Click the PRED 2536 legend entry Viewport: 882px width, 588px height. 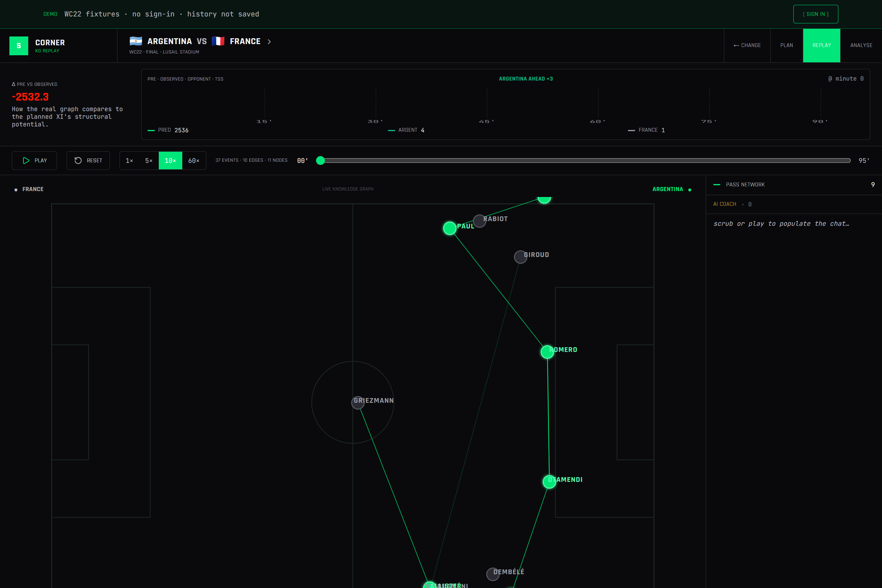(x=168, y=130)
